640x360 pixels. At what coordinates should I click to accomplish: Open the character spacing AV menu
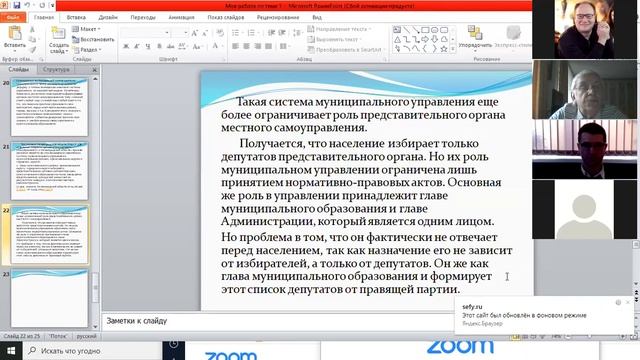pyautogui.click(x=182, y=46)
